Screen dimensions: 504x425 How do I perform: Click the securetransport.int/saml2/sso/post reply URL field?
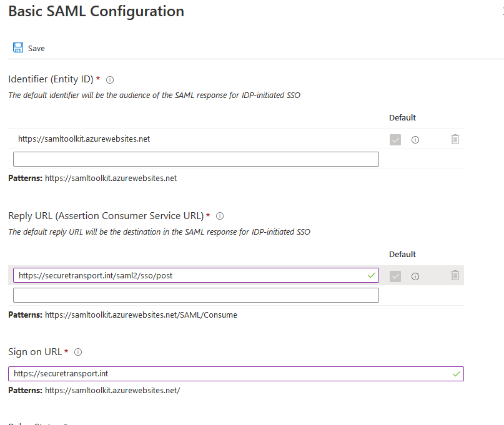pos(187,275)
